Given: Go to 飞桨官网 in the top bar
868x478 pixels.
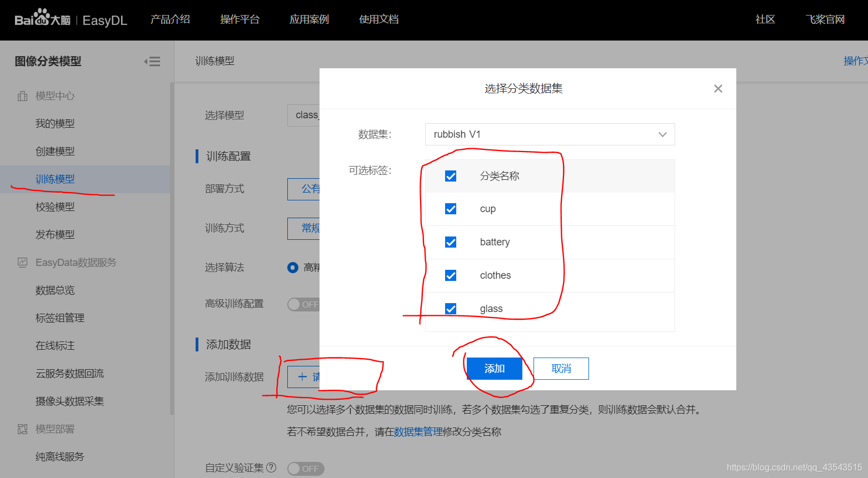Looking at the screenshot, I should pos(825,19).
